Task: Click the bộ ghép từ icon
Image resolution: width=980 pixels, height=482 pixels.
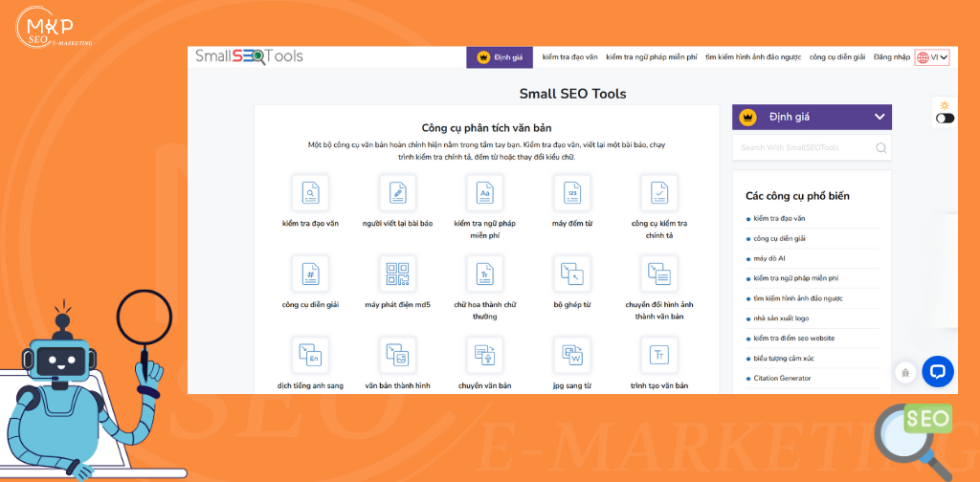Action: [572, 274]
